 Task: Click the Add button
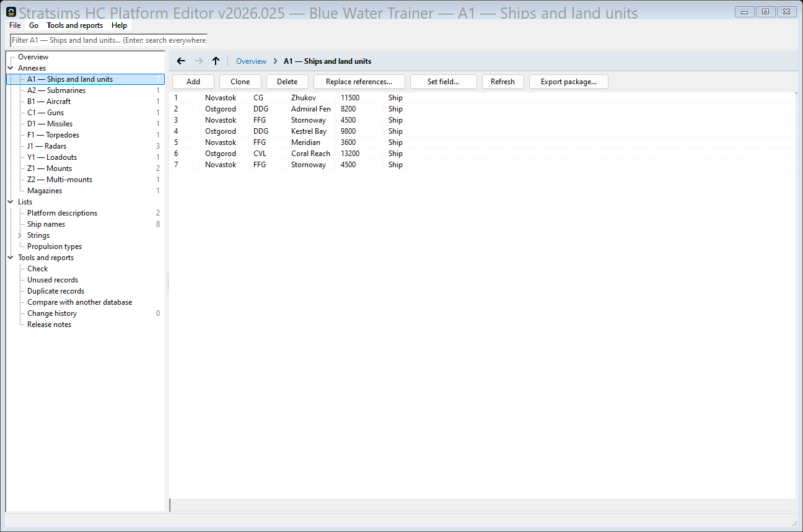pyautogui.click(x=193, y=82)
